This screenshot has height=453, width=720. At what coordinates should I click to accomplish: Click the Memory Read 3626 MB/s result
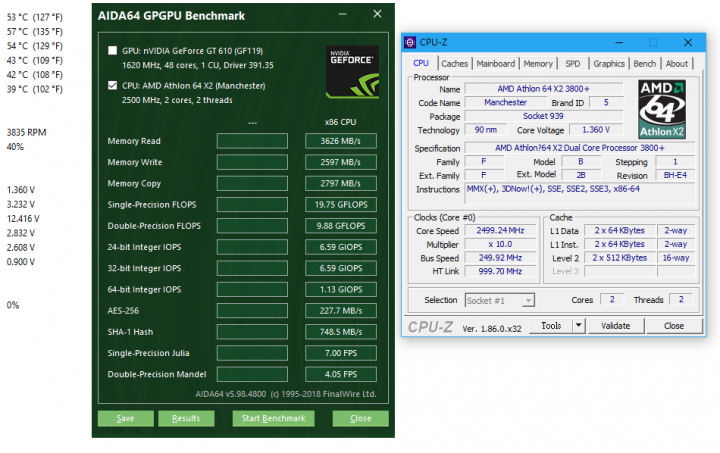(x=341, y=141)
